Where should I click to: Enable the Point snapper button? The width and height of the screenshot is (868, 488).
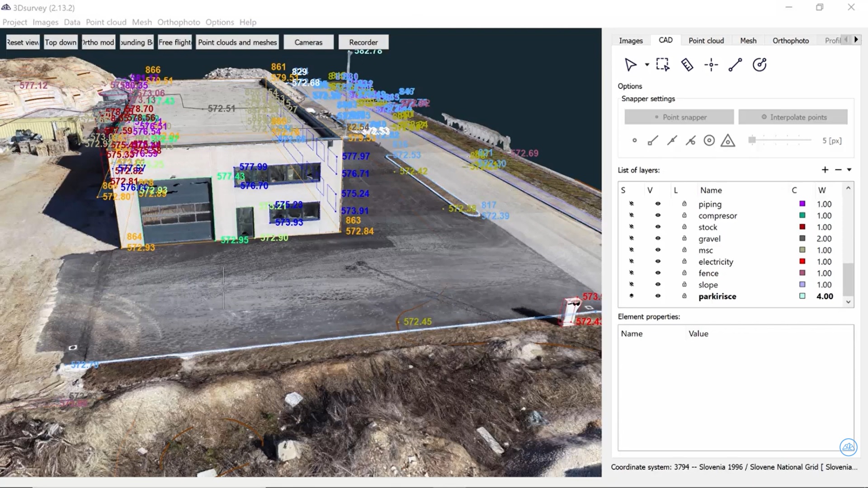(679, 117)
